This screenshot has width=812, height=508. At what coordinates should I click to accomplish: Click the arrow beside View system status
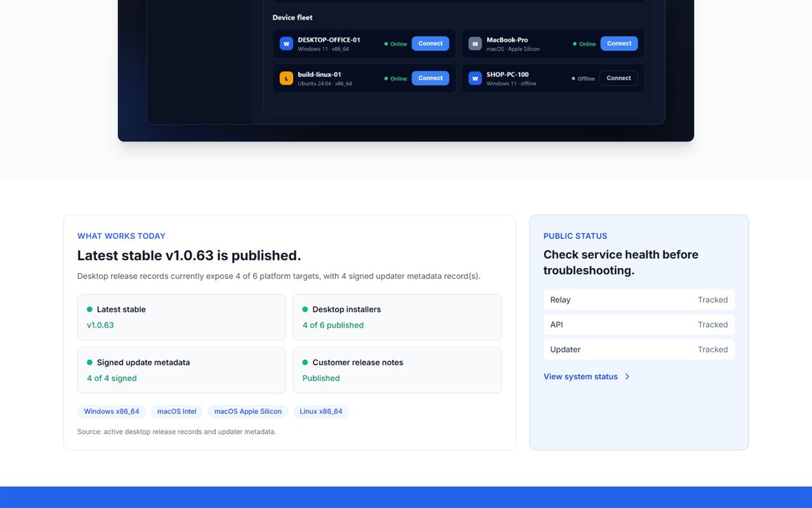click(x=627, y=377)
